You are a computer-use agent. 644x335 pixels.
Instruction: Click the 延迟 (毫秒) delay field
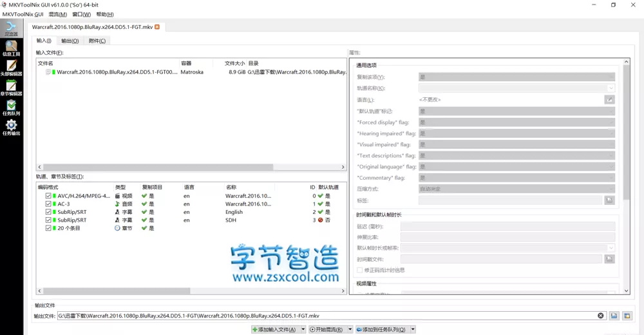tap(507, 226)
